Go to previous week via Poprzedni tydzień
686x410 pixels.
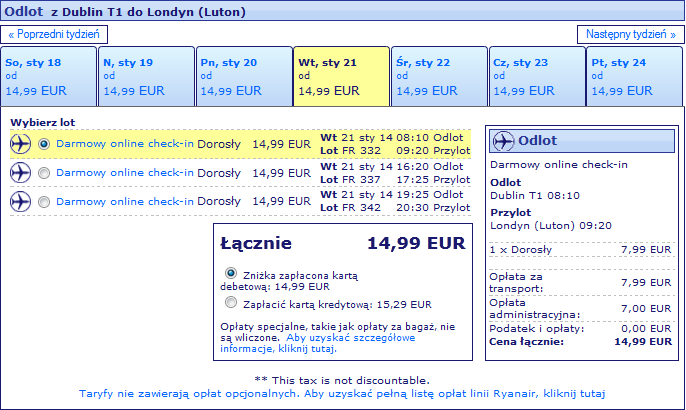[x=54, y=35]
